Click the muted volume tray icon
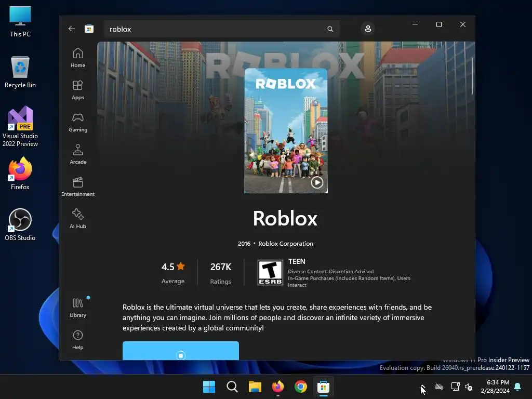532x399 pixels. point(469,387)
